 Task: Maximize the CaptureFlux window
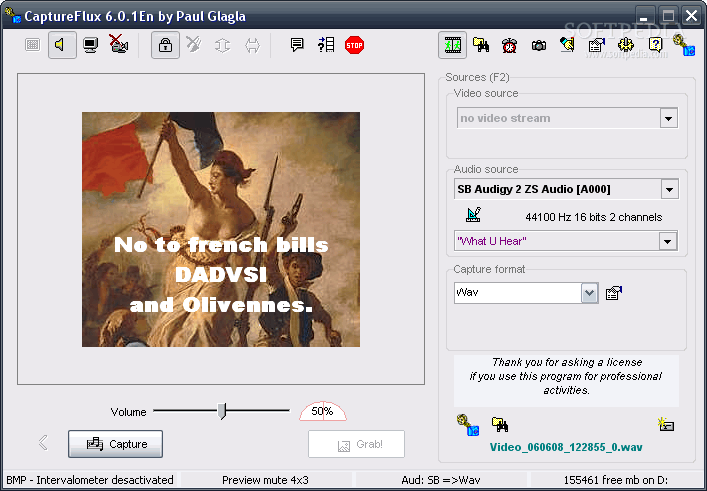[x=669, y=17]
